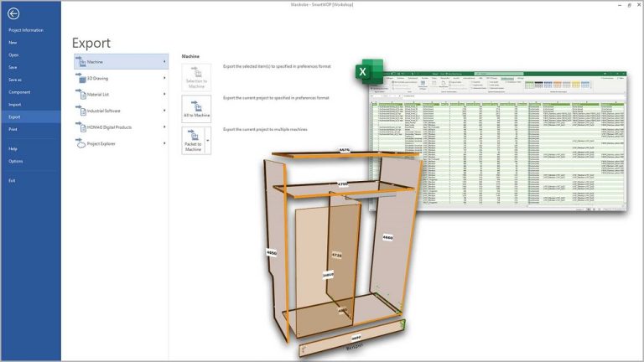Open Project Information in the sidebar
Screen dimensions: 644x362
tap(26, 30)
